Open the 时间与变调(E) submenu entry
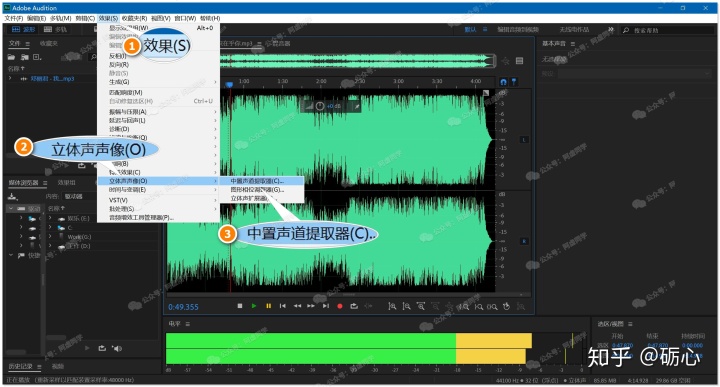 point(158,190)
